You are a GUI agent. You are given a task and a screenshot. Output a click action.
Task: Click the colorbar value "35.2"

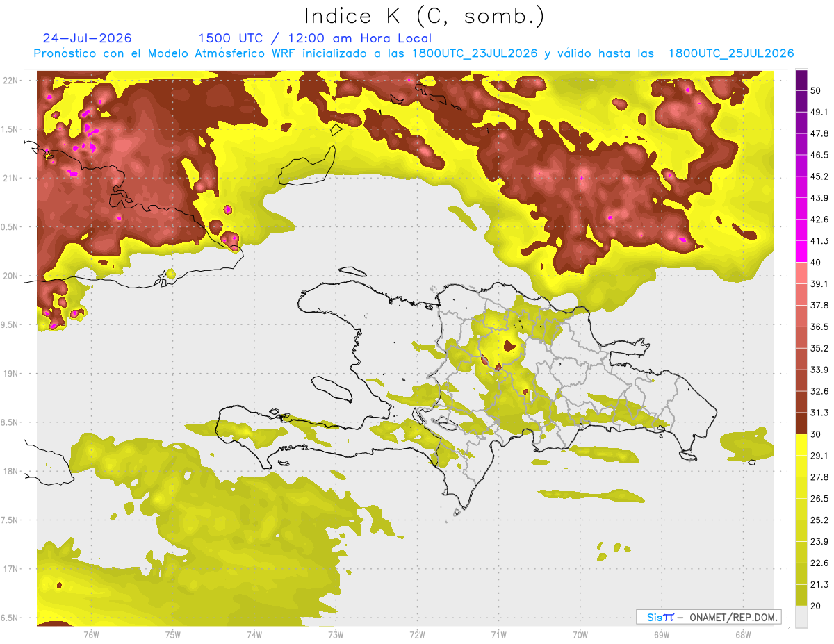tap(819, 348)
